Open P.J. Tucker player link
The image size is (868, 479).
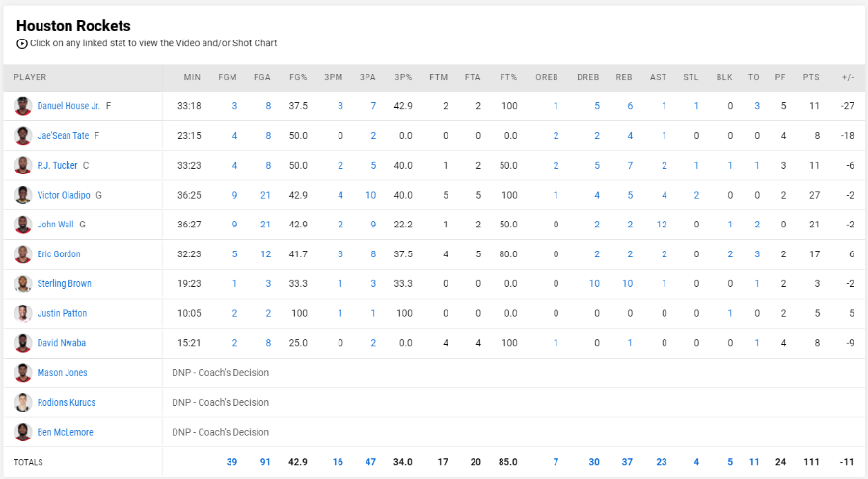tap(57, 166)
